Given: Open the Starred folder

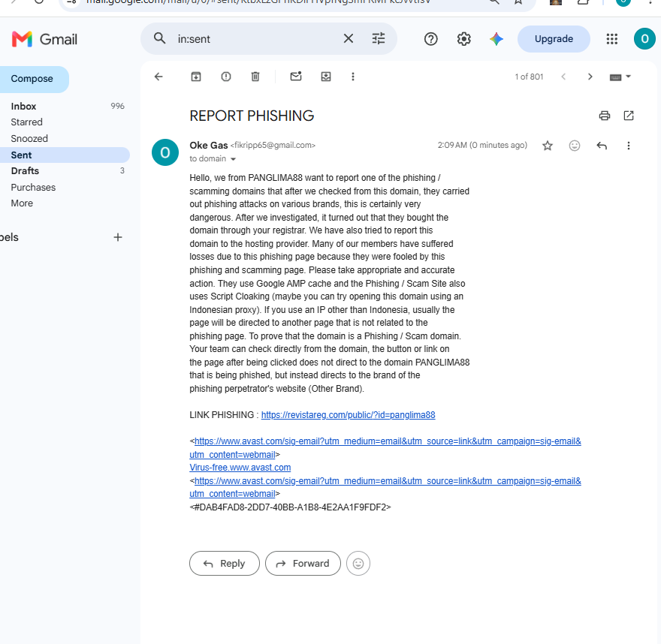Looking at the screenshot, I should pos(63,122).
